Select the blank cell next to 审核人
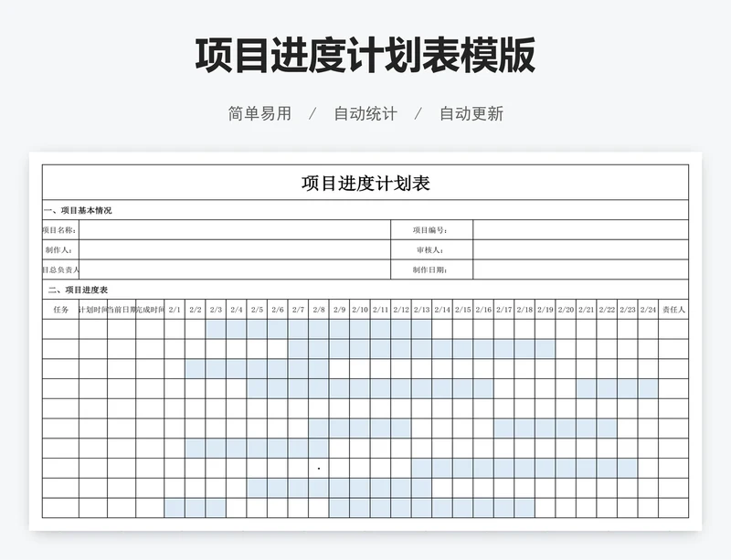 tap(579, 249)
